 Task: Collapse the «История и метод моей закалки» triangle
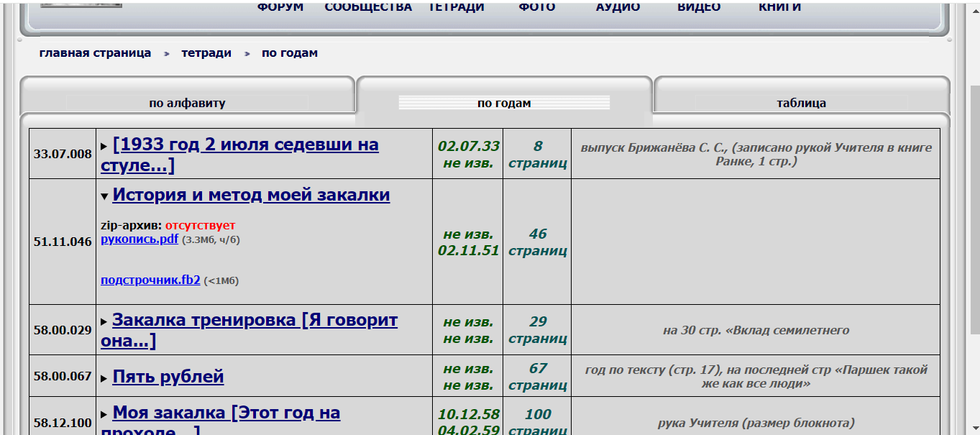pyautogui.click(x=104, y=196)
